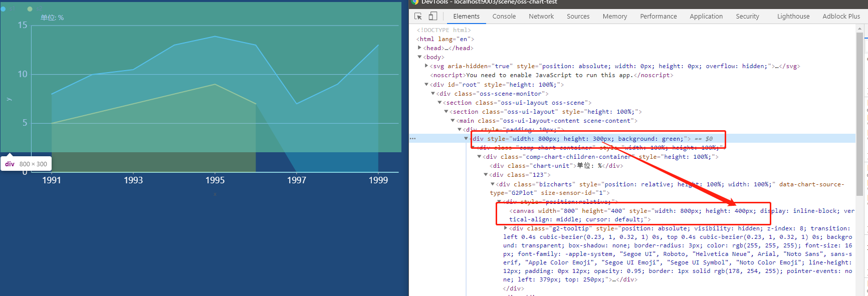Switch to the Sources tab
Viewport: 868px width, 296px height.
(578, 17)
